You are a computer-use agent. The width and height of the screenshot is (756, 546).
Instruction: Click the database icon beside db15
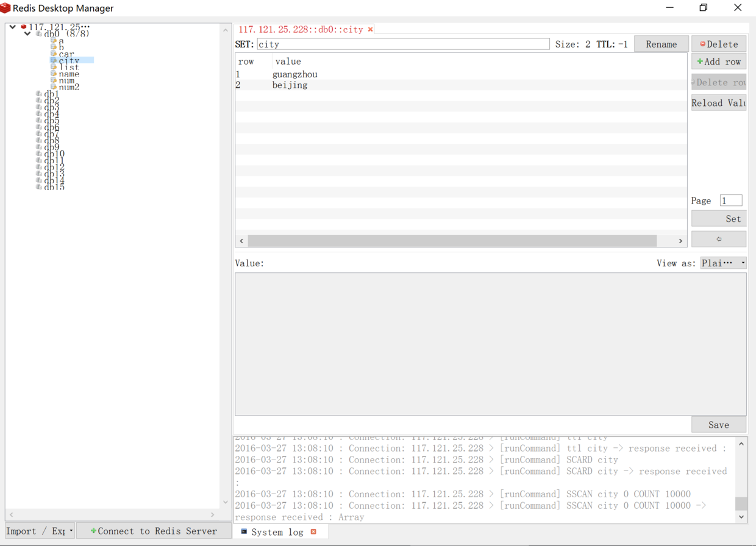tap(39, 187)
